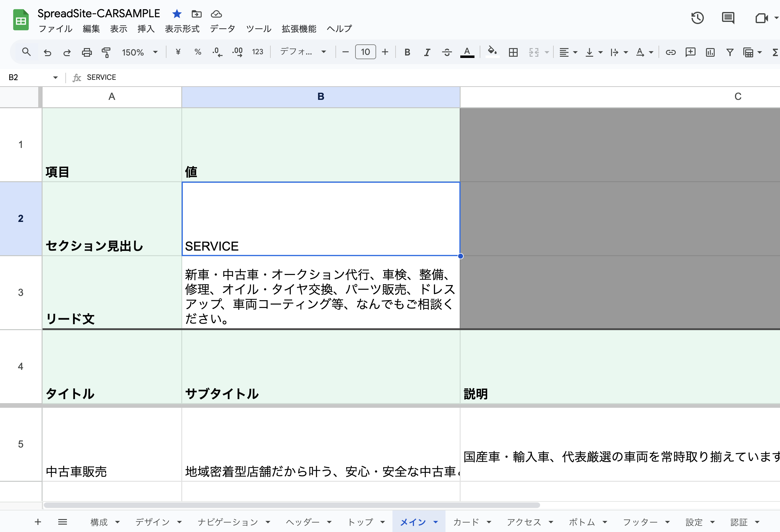Click the add sheet plus button
Viewport: 780px width, 532px height.
[x=38, y=522]
